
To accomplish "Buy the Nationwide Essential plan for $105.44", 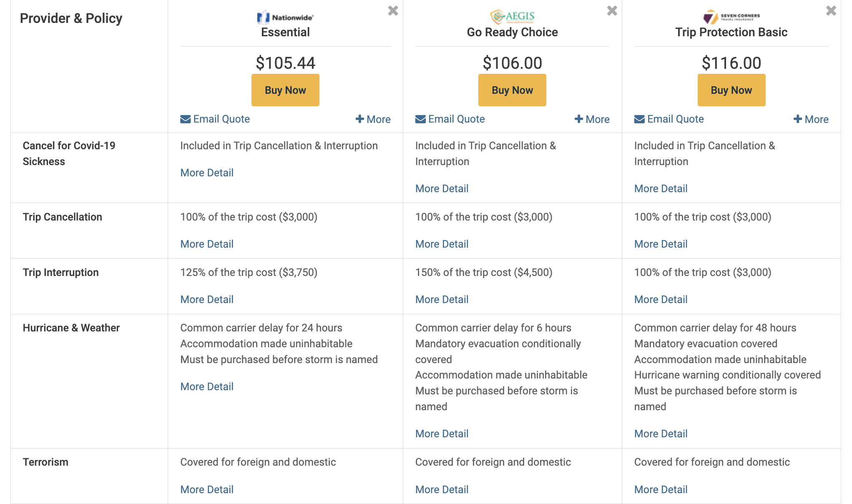I will (x=285, y=90).
